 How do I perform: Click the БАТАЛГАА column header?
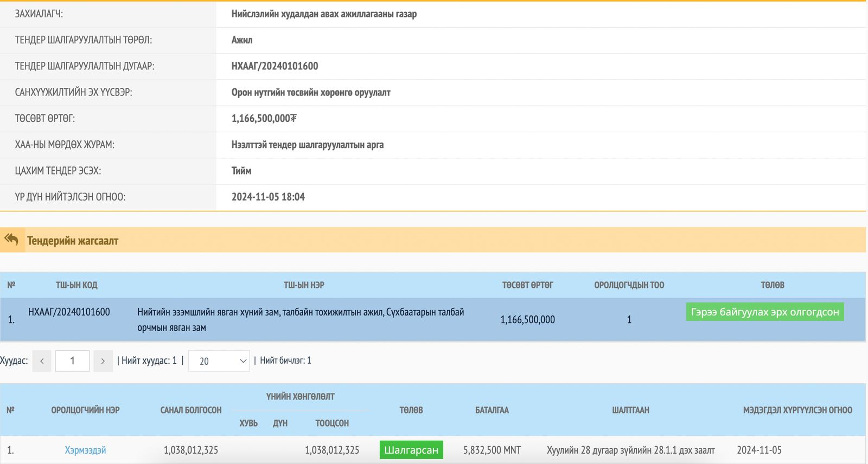point(492,410)
